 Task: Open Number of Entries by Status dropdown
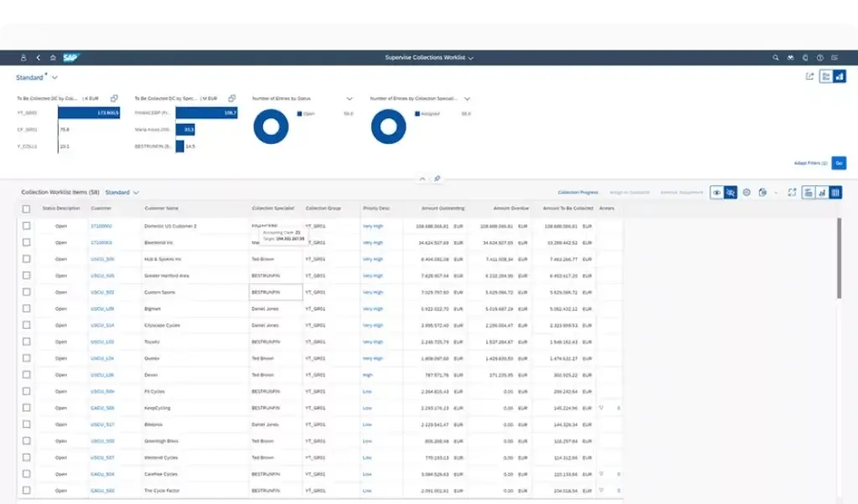(x=349, y=99)
